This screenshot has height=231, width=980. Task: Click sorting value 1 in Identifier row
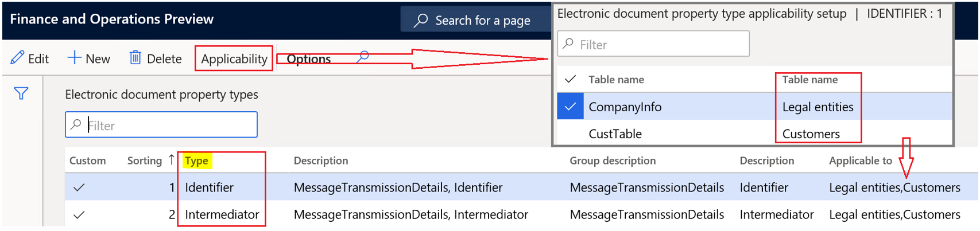(x=172, y=187)
